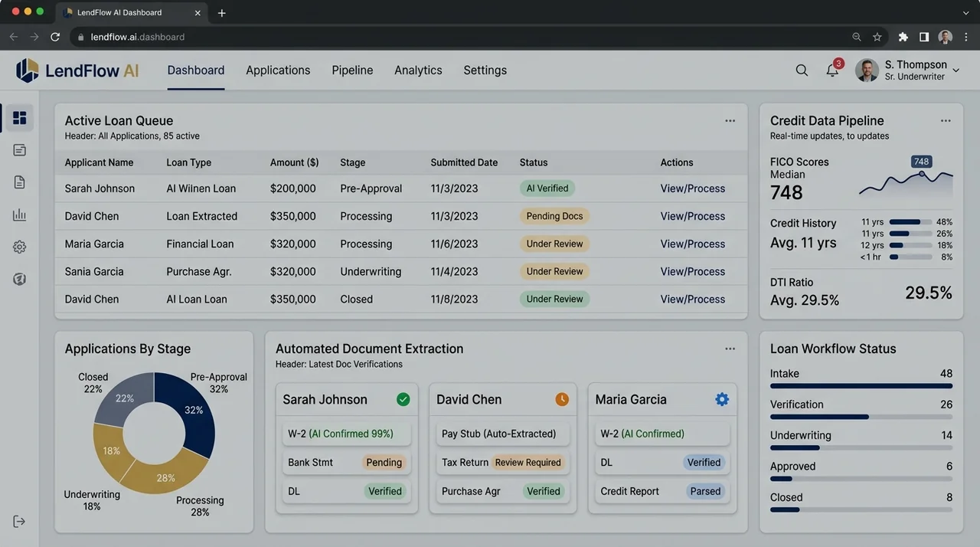Click Tax Return Review Required badge
980x547 pixels.
tap(528, 463)
